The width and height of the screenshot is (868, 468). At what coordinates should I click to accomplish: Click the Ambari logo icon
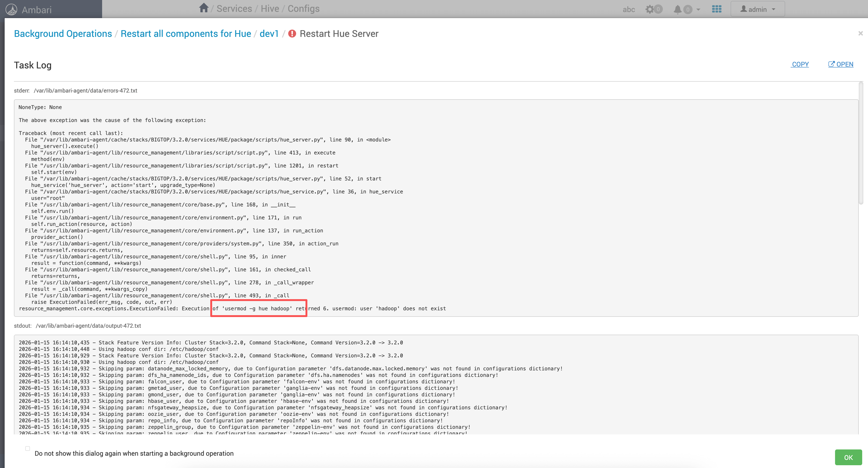[11, 10]
